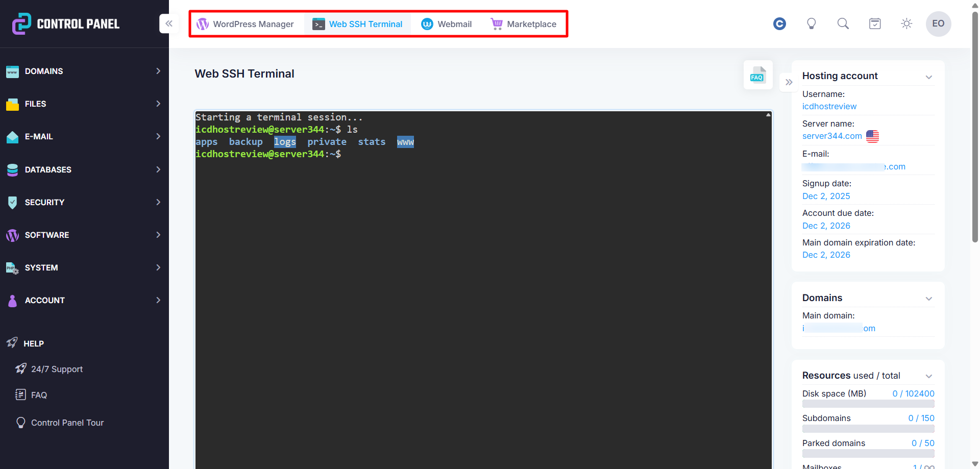Click the page vertical scrollbar
Viewport: 980px width, 469px height.
pos(975,127)
